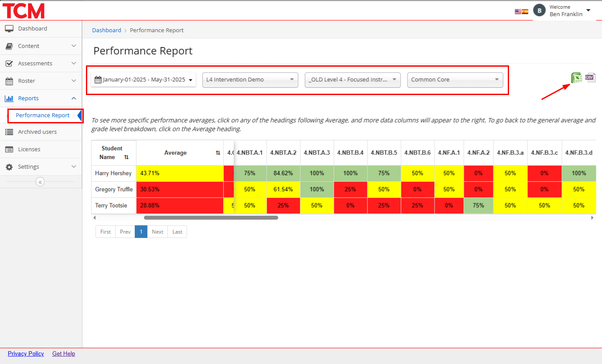The image size is (602, 364).
Task: Go to Dashboard via breadcrumb link
Action: (106, 31)
